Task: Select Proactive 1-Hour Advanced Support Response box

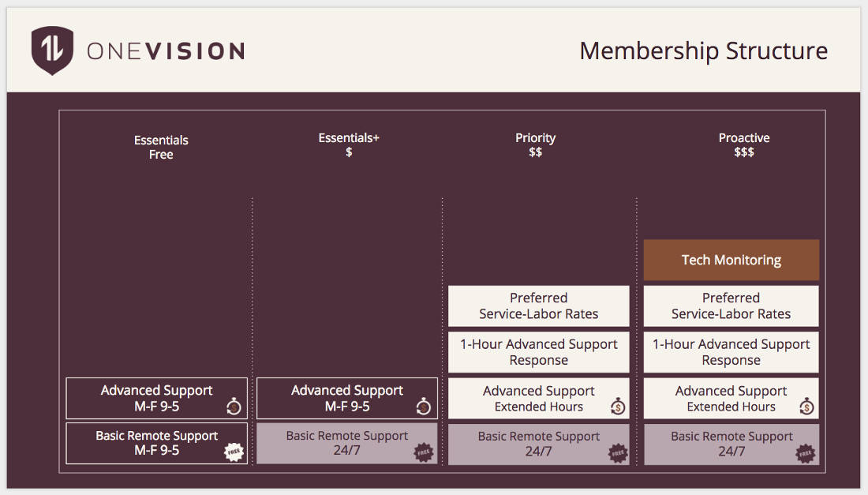Action: (x=731, y=352)
